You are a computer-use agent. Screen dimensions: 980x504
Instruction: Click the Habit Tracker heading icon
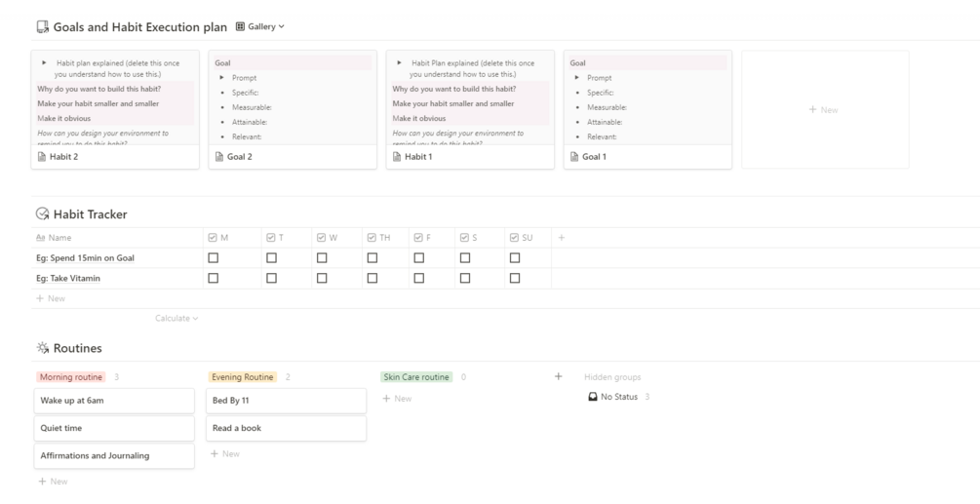click(x=42, y=214)
